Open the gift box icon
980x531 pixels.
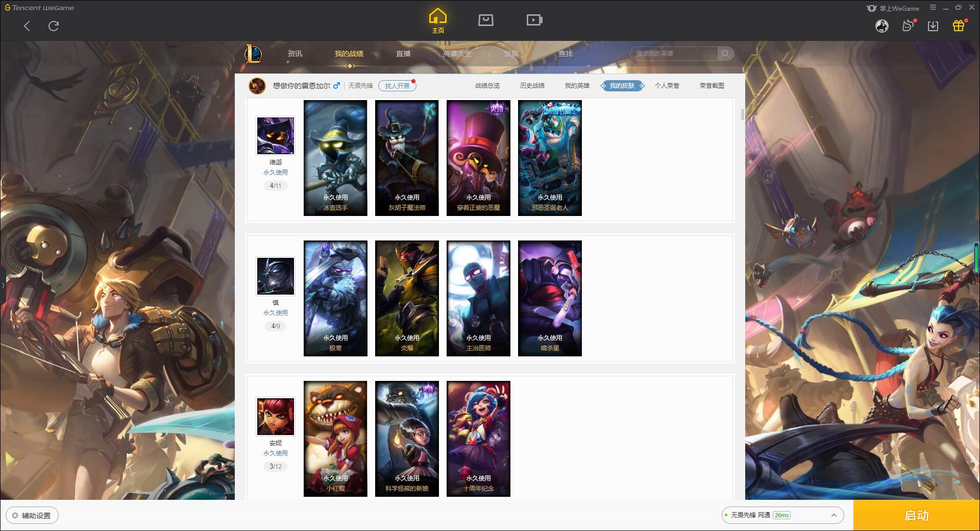(x=959, y=26)
